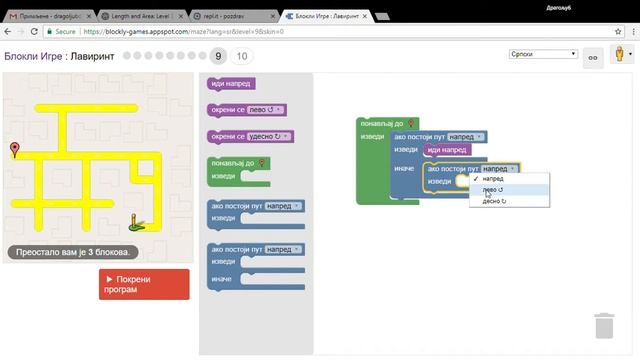Close the Length and Area tab
Screen dimensions: 640x360
click(x=180, y=16)
